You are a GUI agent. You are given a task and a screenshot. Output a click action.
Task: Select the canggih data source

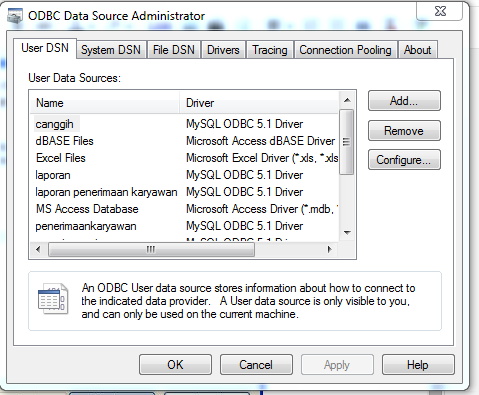[55, 124]
